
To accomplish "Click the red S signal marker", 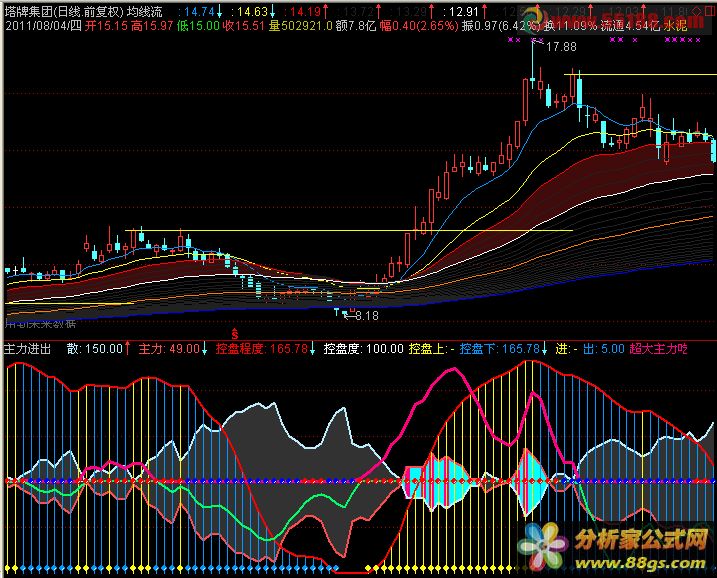I will coord(235,331).
